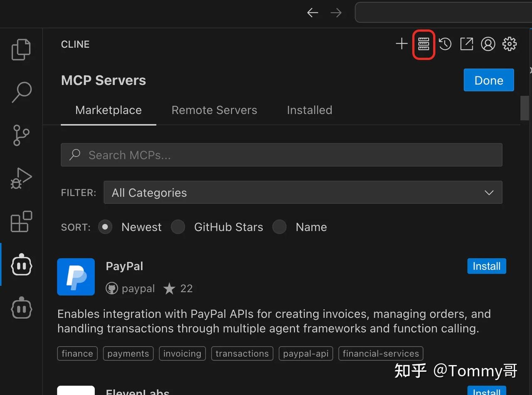Select the active Cline robot icon
The width and height of the screenshot is (532, 395).
coord(21,265)
